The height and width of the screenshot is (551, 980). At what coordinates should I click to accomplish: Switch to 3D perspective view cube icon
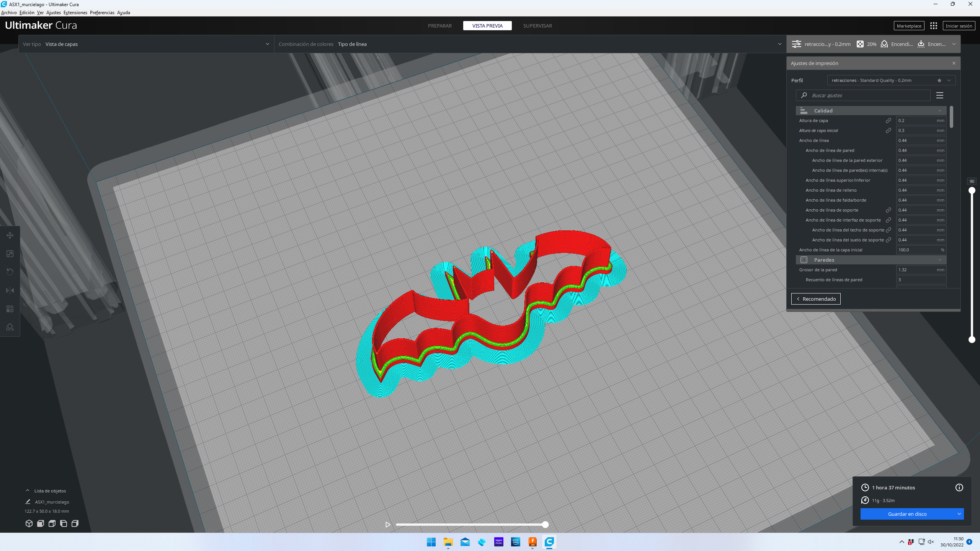click(x=29, y=523)
